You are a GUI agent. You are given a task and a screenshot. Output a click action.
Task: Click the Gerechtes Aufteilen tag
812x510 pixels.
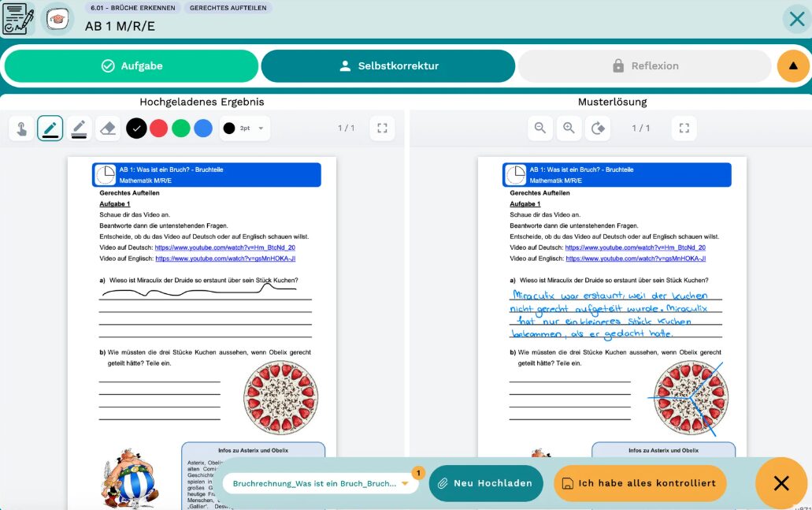[x=228, y=8]
